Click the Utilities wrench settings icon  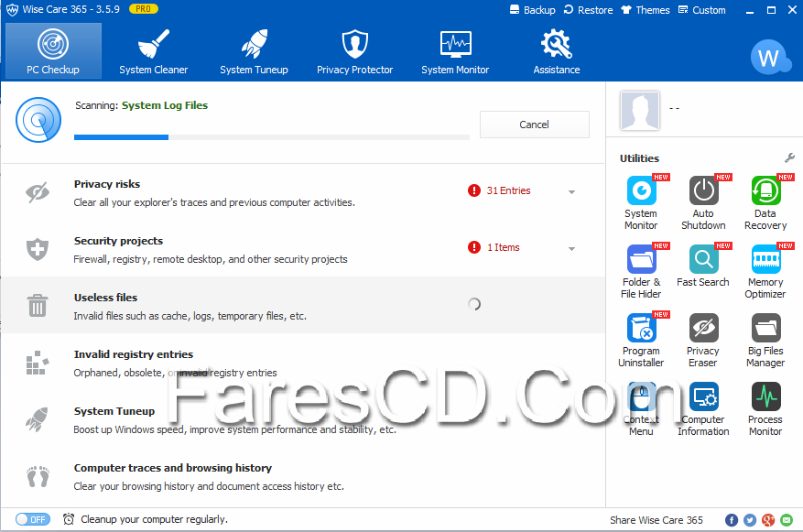click(789, 158)
